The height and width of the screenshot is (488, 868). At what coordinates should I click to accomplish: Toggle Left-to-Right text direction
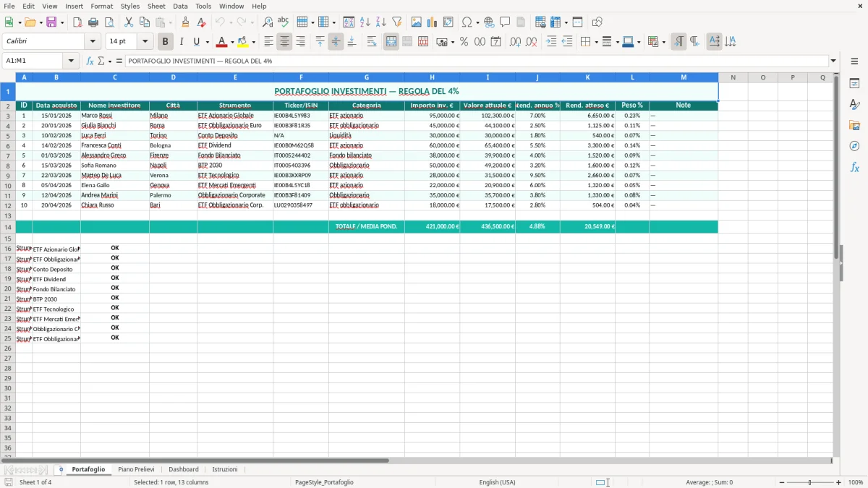point(678,42)
